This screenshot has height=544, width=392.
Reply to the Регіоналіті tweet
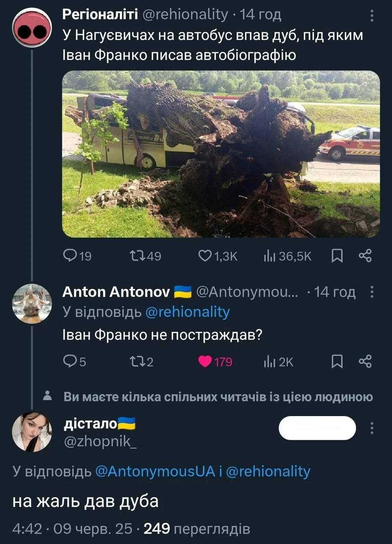(69, 255)
